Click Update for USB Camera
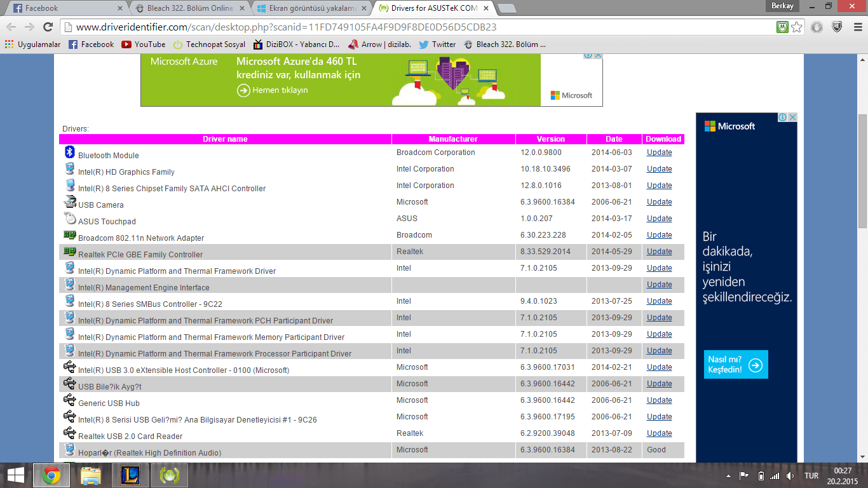Viewport: 868px width, 488px height. tap(659, 202)
